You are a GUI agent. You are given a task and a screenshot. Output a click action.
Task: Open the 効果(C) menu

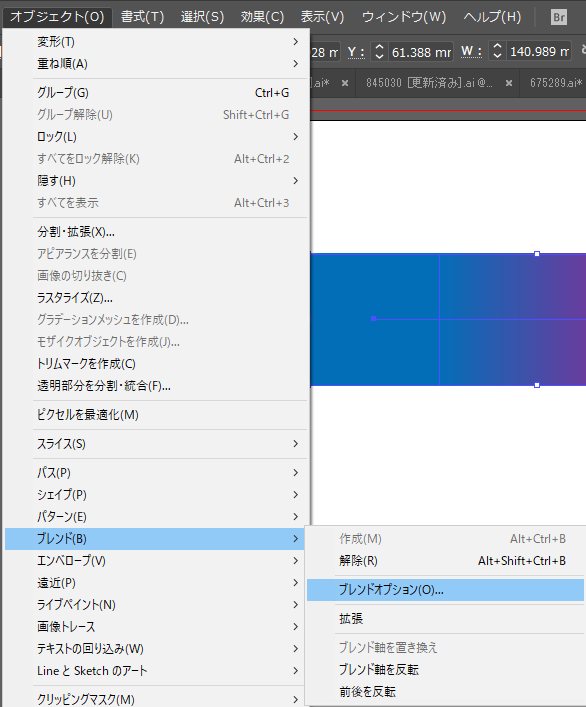click(262, 17)
